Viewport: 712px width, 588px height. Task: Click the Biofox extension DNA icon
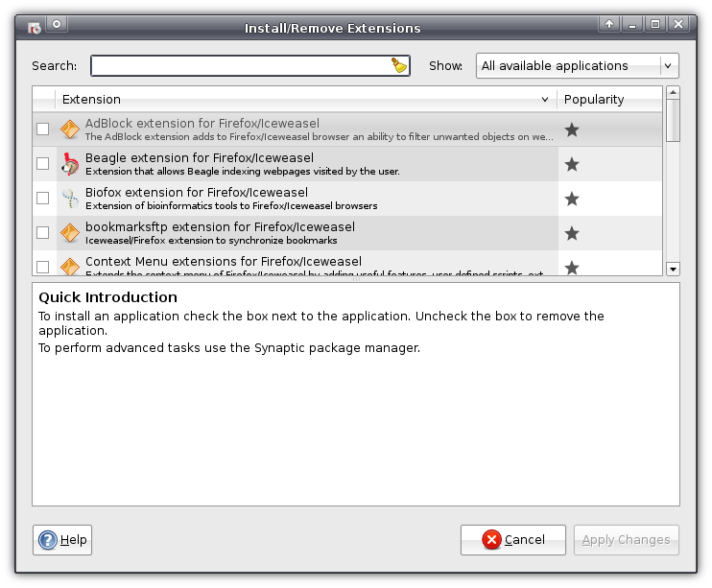pyautogui.click(x=70, y=199)
